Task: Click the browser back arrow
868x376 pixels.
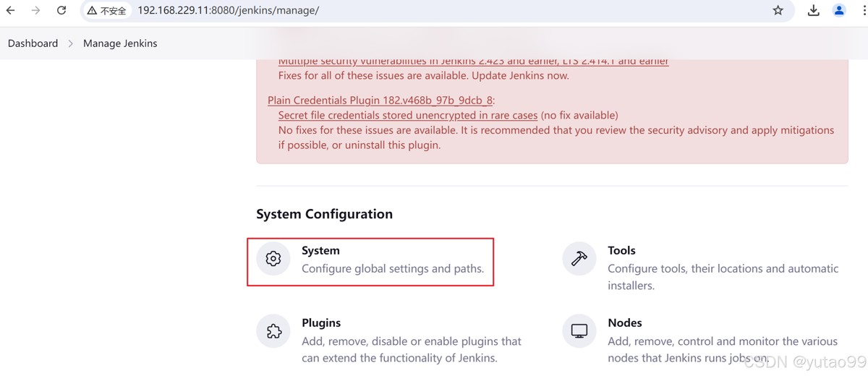Action: pos(11,11)
